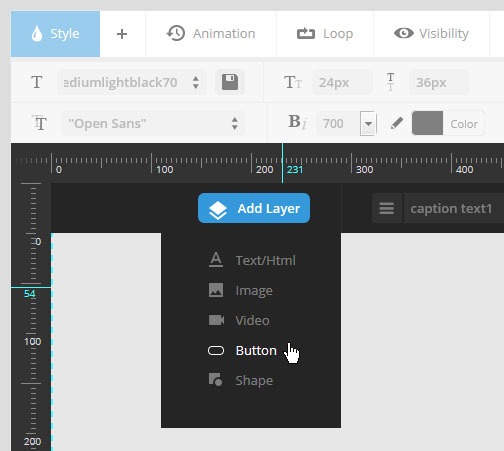
Task: Click the layers icon on Add Layer
Action: pyautogui.click(x=218, y=210)
